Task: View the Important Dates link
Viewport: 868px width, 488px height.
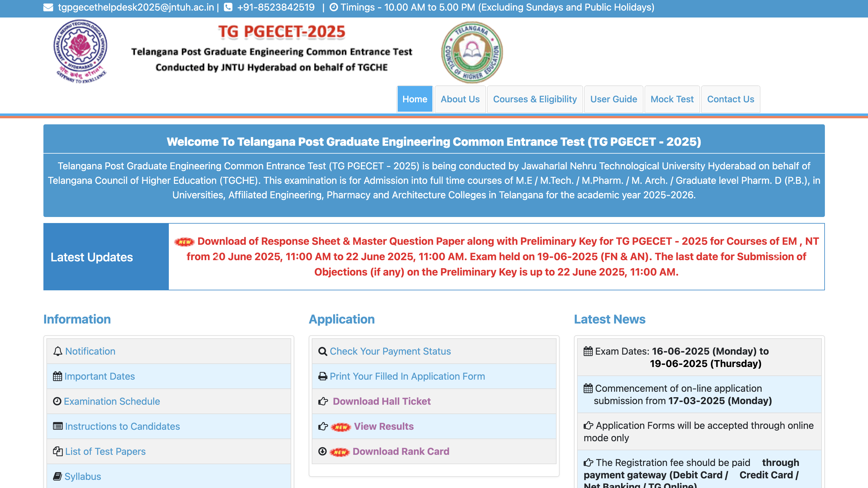Action: point(99,376)
